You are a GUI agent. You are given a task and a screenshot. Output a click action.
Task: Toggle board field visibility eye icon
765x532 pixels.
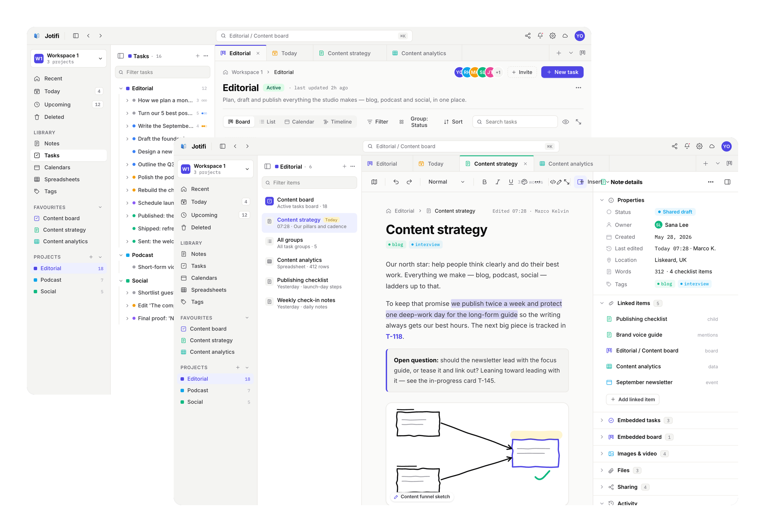pos(565,122)
